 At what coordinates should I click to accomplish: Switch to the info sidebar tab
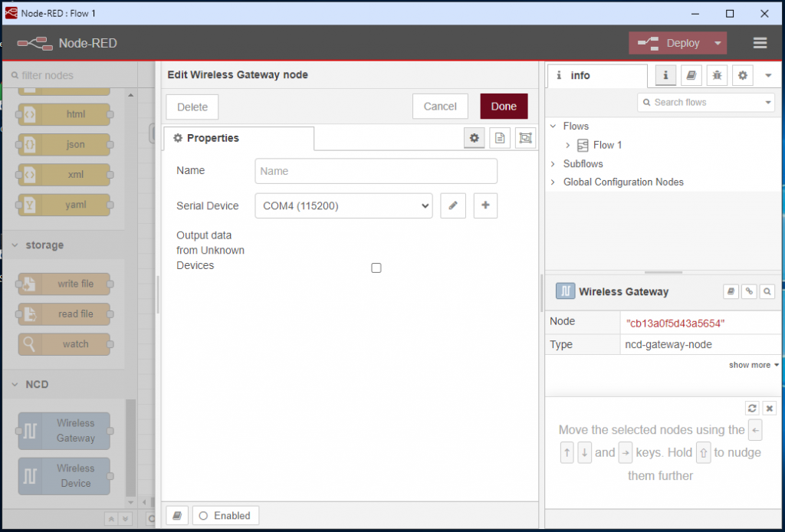665,75
